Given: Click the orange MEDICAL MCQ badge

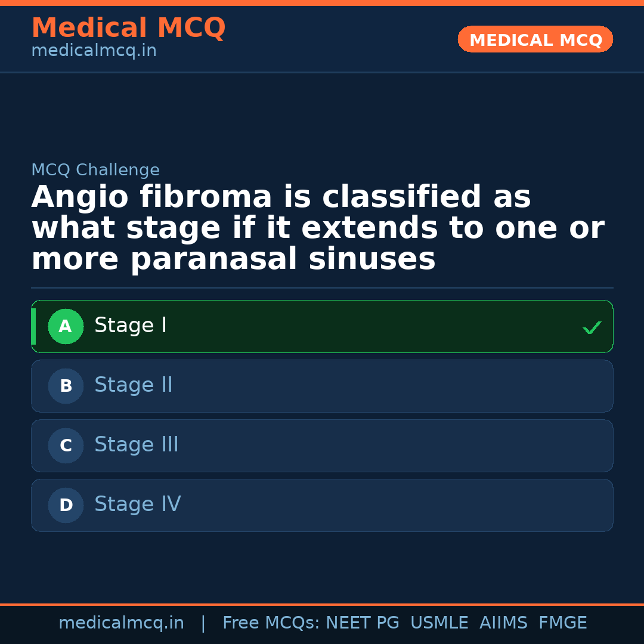Looking at the screenshot, I should 535,39.
